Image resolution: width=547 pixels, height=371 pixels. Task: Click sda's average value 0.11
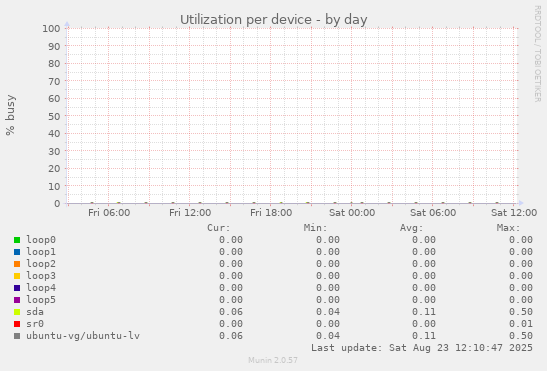(x=424, y=312)
